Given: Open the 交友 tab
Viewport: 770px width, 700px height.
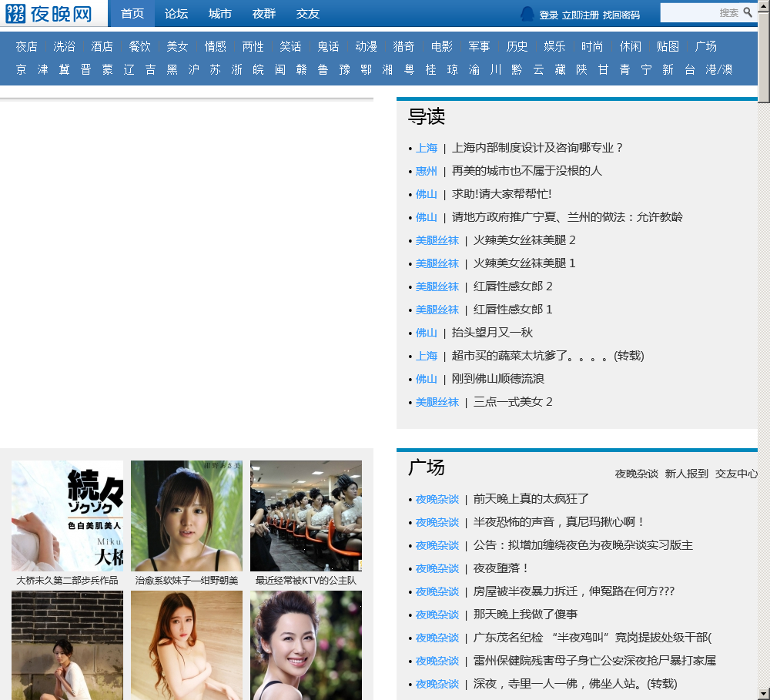Looking at the screenshot, I should point(308,13).
